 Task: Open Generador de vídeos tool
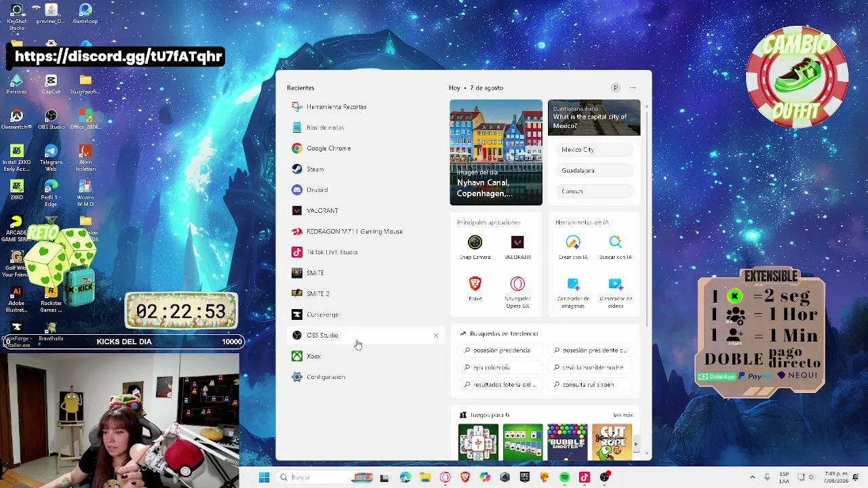(x=615, y=292)
